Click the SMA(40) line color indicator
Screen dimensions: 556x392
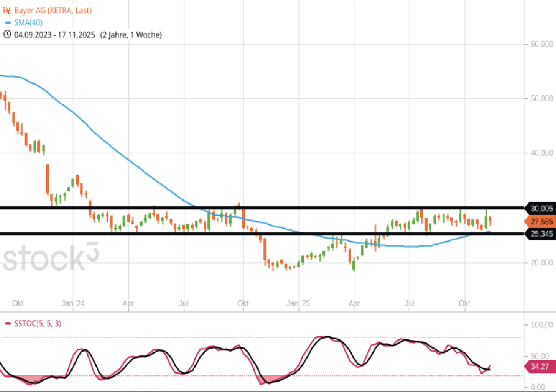[x=8, y=23]
